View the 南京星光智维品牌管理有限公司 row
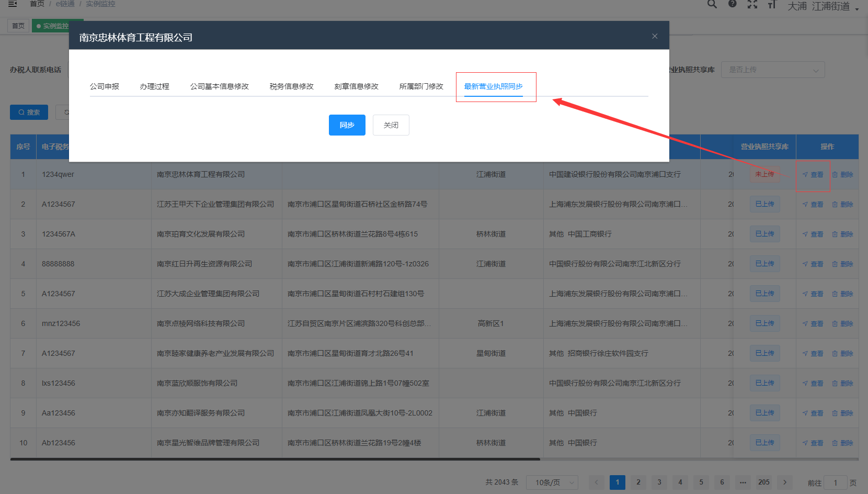The image size is (868, 494). [813, 443]
